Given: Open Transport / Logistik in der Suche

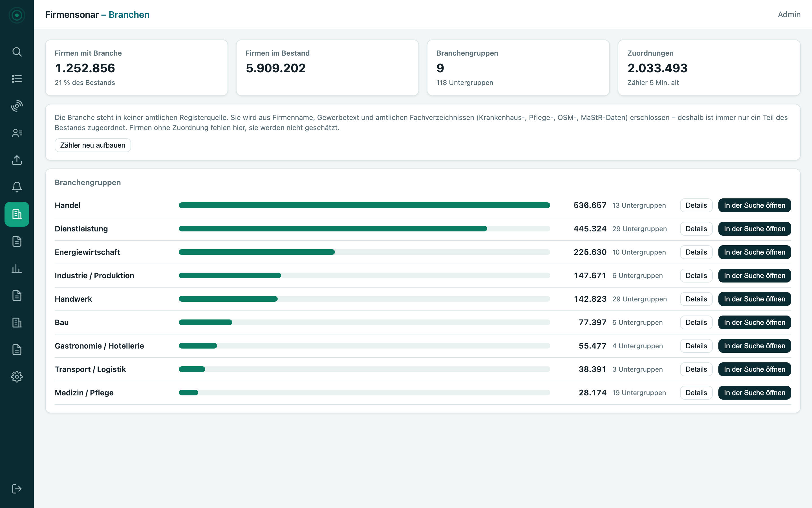Looking at the screenshot, I should pyautogui.click(x=754, y=369).
